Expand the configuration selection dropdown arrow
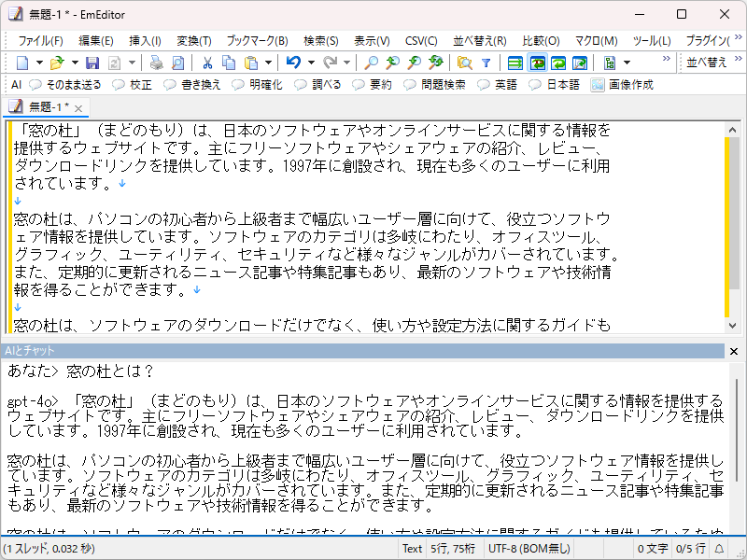 tap(627, 63)
